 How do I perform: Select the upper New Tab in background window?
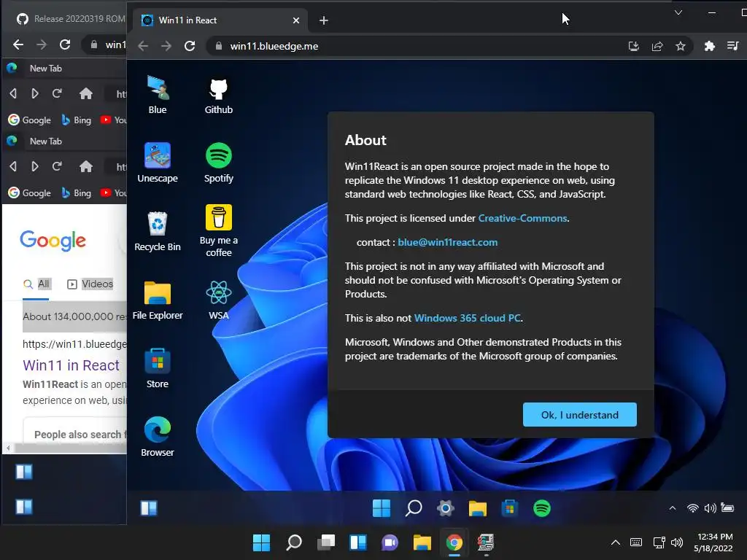(46, 68)
